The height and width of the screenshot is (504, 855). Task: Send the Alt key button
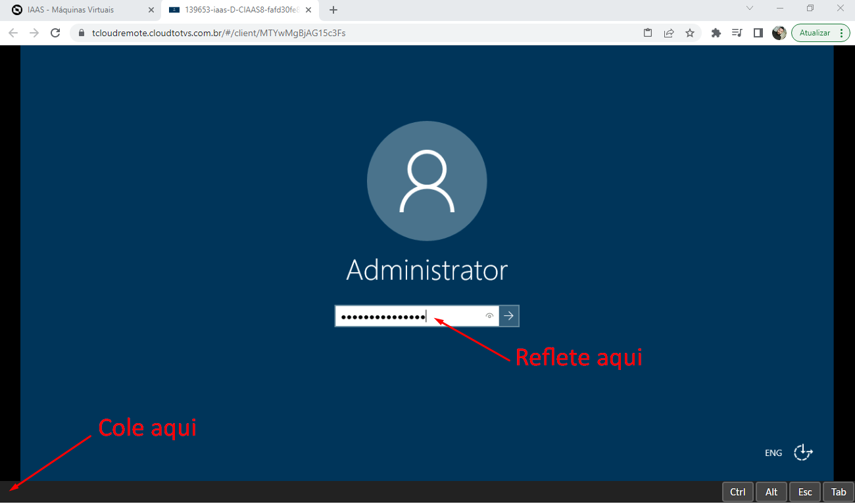771,492
